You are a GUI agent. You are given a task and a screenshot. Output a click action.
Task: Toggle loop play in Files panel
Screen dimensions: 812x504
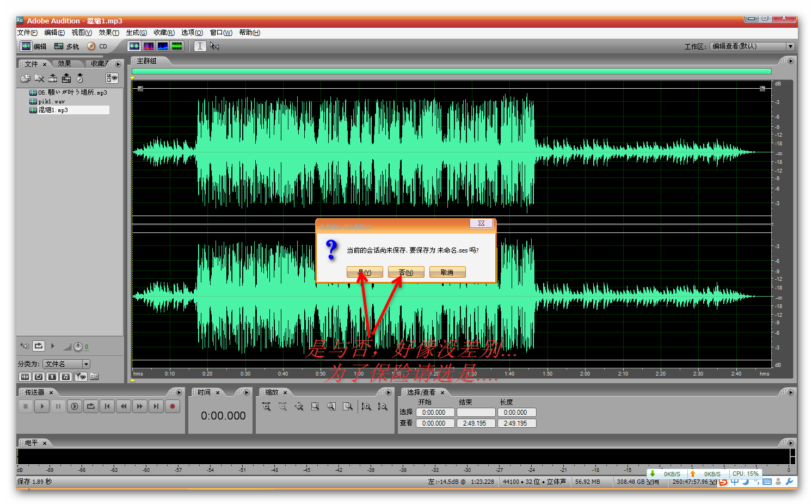[x=39, y=346]
